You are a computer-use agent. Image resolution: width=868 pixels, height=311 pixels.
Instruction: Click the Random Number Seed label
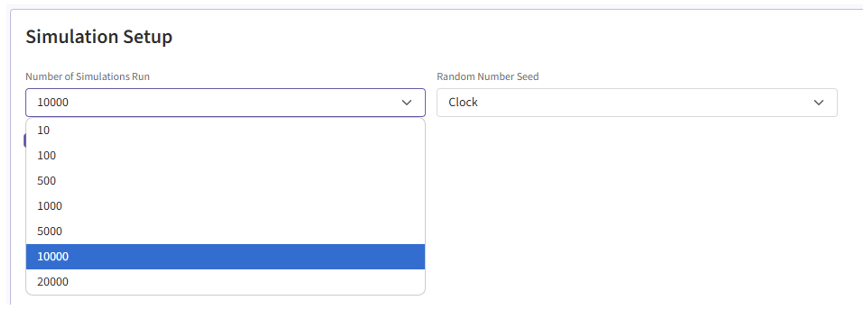[487, 77]
